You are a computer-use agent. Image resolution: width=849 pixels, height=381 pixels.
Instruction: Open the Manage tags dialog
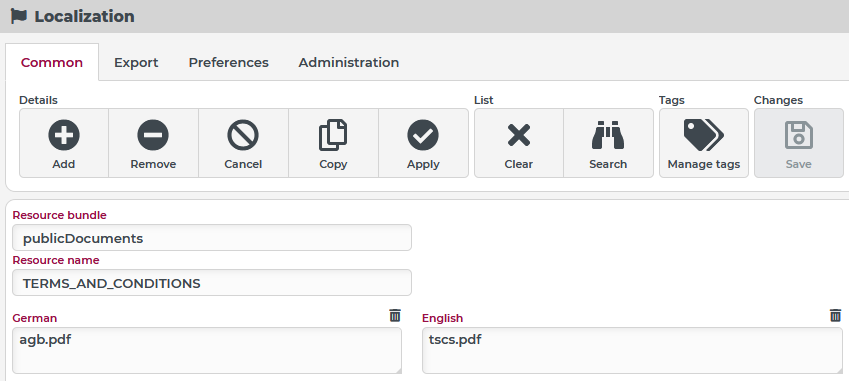pos(704,143)
